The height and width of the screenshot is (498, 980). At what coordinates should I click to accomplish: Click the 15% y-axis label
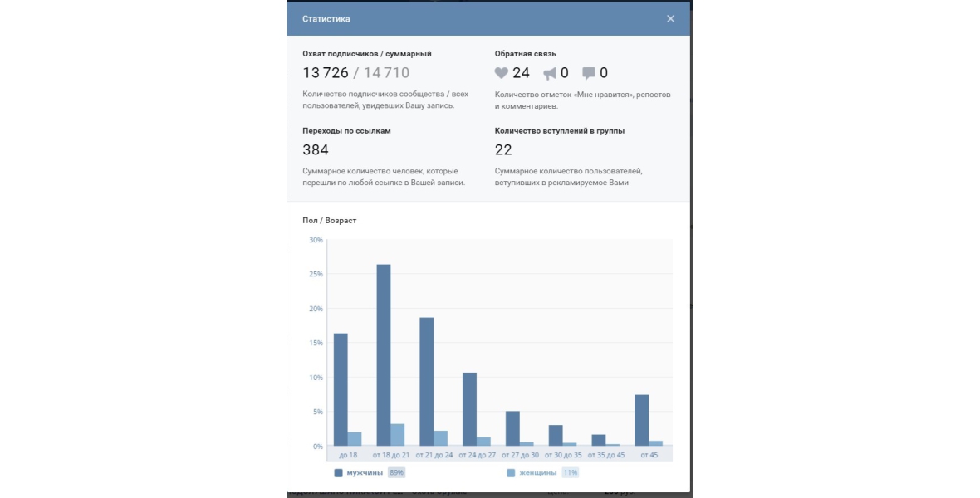316,343
